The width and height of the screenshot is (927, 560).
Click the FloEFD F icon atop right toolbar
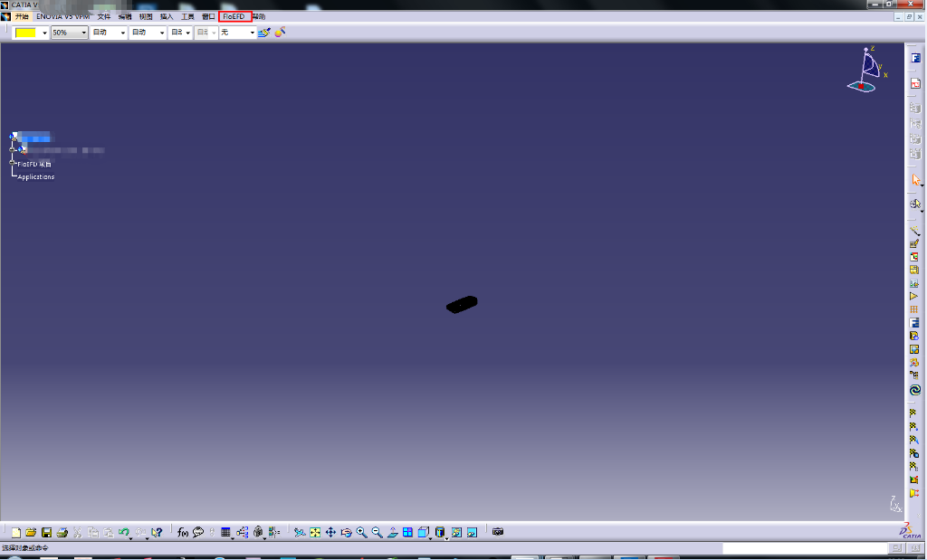tap(916, 58)
